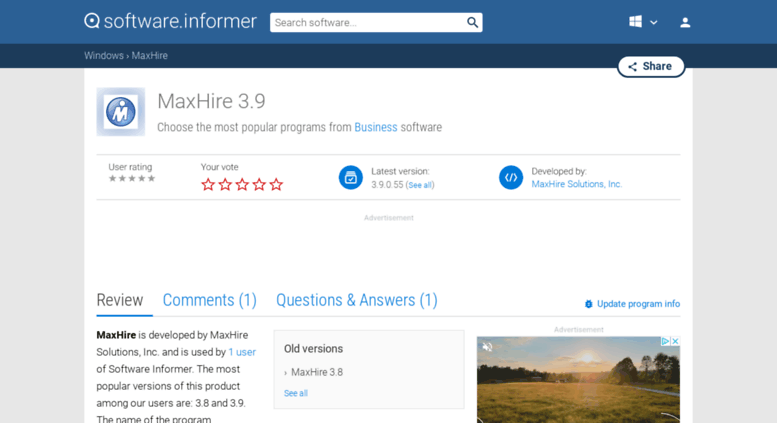Click the Update program info gear icon
The width and height of the screenshot is (777, 423).
589,304
